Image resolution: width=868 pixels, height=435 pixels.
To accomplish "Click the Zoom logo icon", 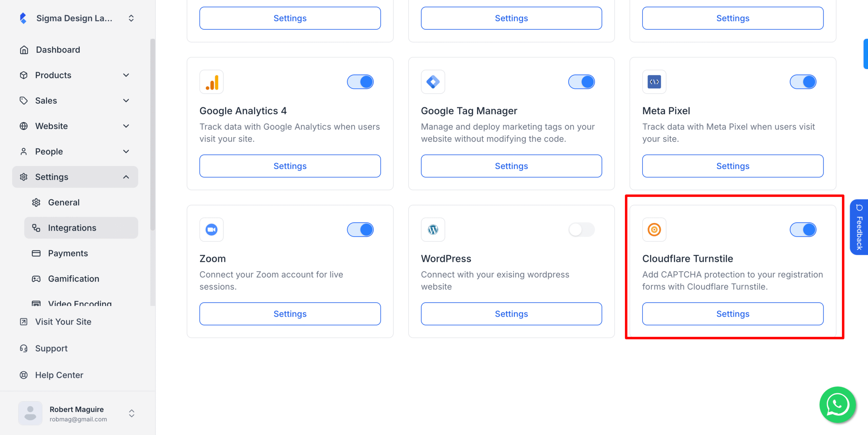I will pyautogui.click(x=212, y=230).
